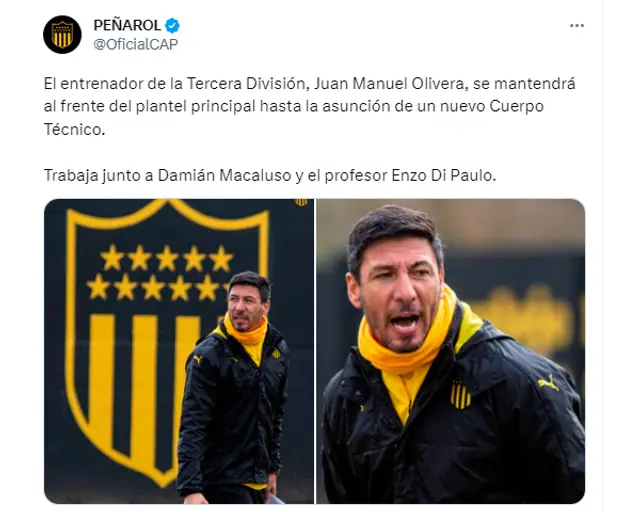The height and width of the screenshot is (512, 640).
Task: Open the Peñarol profile avatar
Action: [62, 35]
